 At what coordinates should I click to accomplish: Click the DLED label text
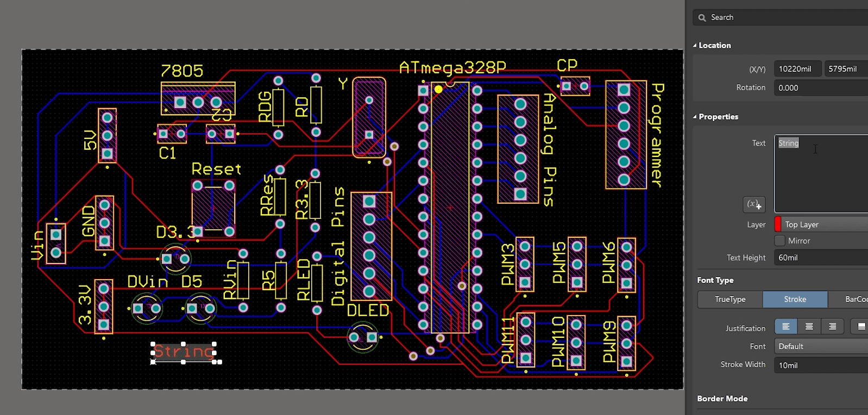tap(368, 311)
